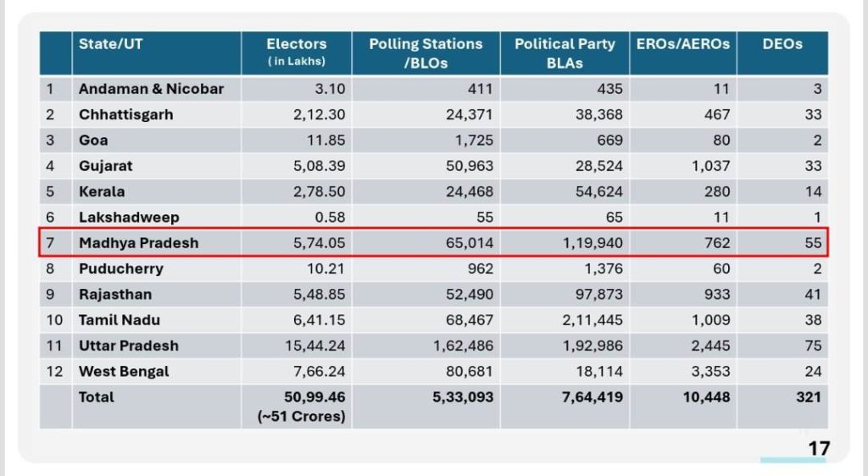Click the Political Party BLAs header

click(x=565, y=53)
